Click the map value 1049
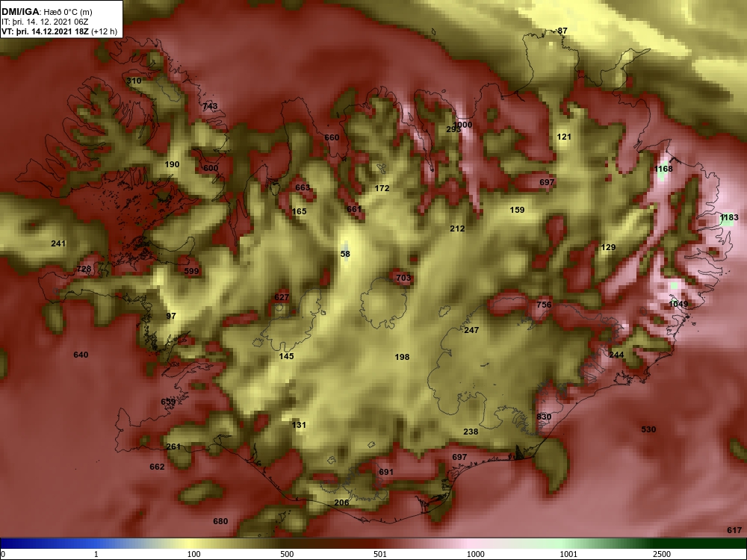Viewport: 747px width, 560px height. tap(678, 305)
